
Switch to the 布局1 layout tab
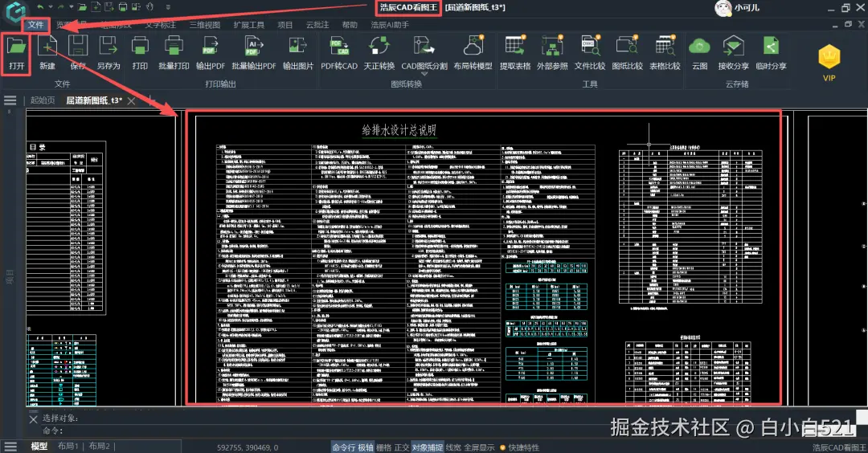pyautogui.click(x=68, y=447)
